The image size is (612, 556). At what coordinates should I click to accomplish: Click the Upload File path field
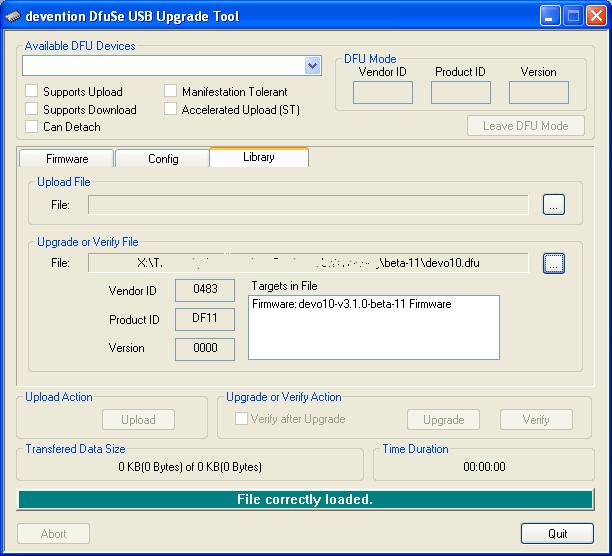tap(308, 205)
